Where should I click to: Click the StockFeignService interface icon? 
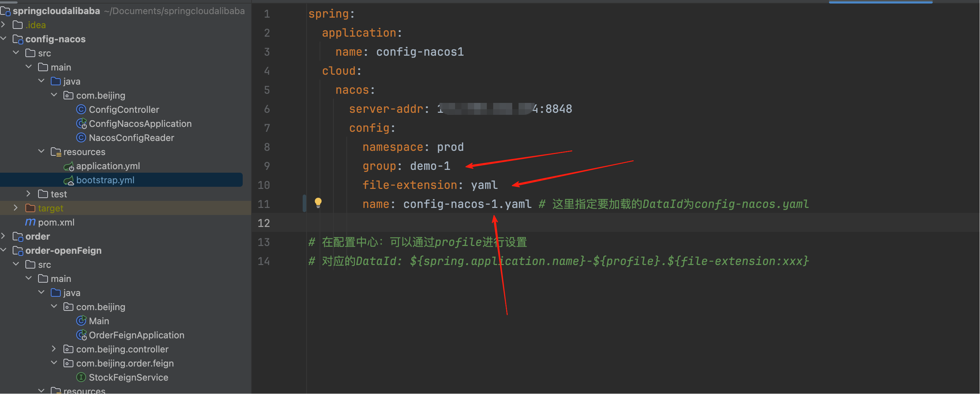coord(81,377)
